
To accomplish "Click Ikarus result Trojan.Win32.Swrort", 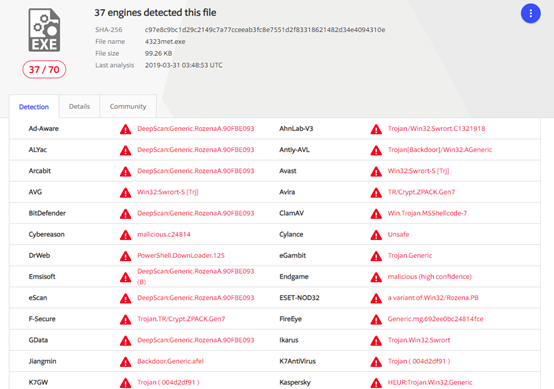I will (419, 340).
